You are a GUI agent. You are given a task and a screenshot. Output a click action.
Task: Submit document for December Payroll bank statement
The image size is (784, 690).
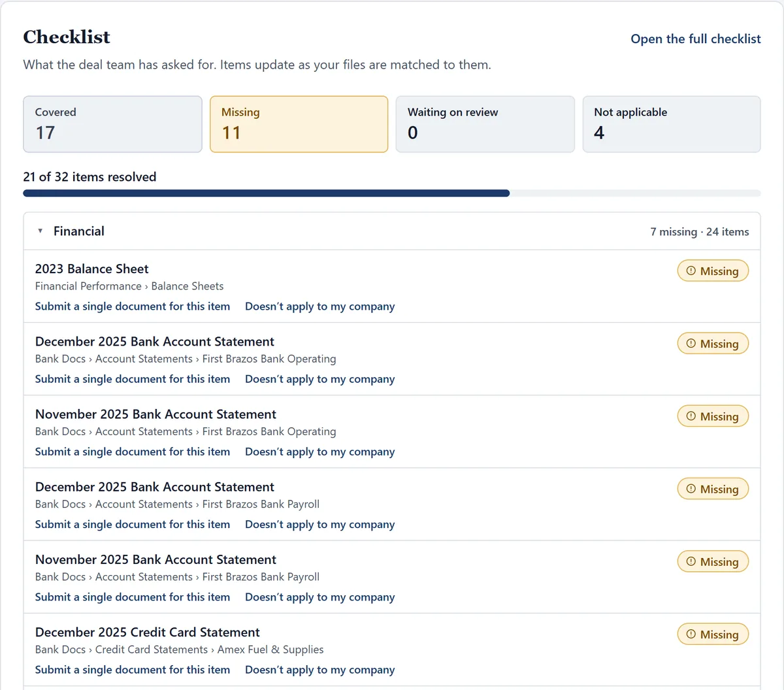click(133, 524)
